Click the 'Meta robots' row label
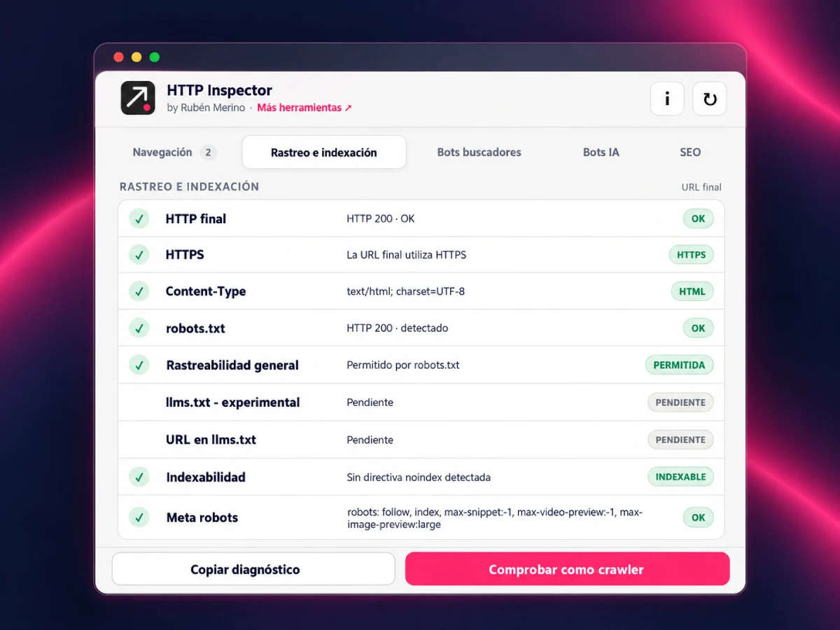Screen dimensions: 840x630 (202, 517)
